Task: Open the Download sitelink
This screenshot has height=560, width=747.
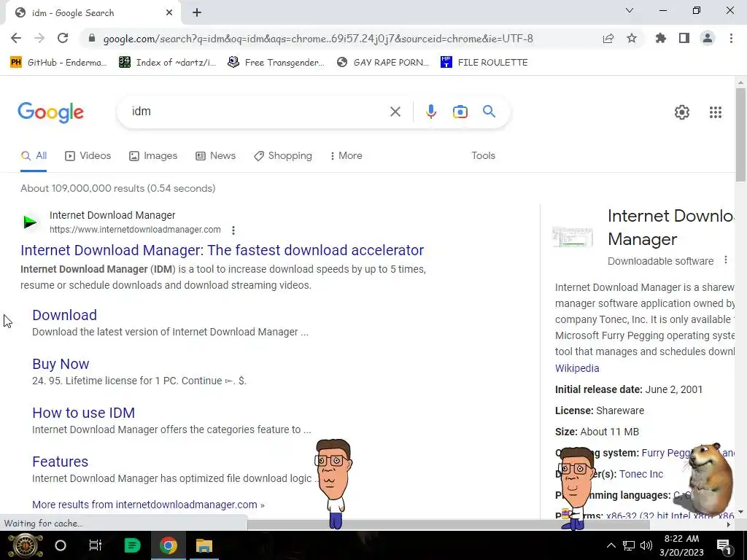Action: coord(65,315)
